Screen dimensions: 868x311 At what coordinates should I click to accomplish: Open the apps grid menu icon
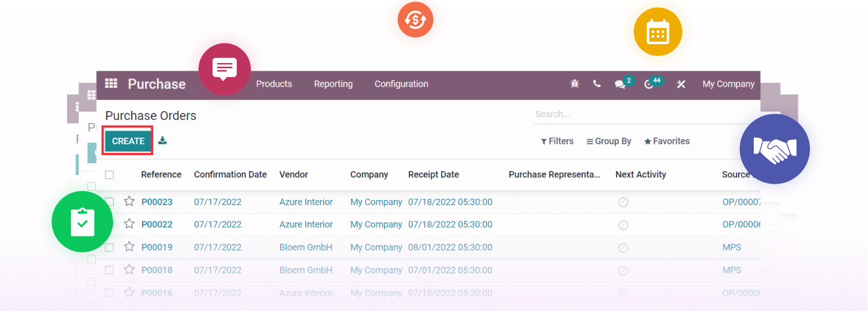(112, 83)
